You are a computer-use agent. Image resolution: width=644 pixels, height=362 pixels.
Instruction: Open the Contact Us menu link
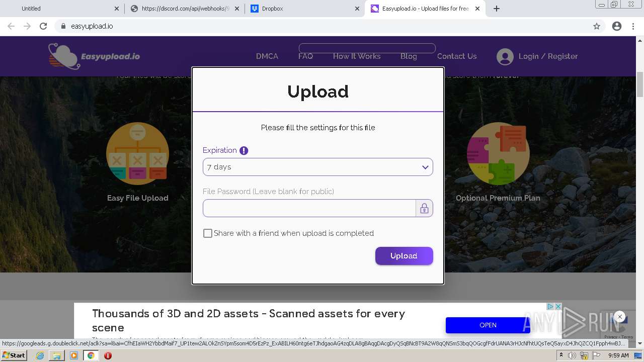pos(457,56)
